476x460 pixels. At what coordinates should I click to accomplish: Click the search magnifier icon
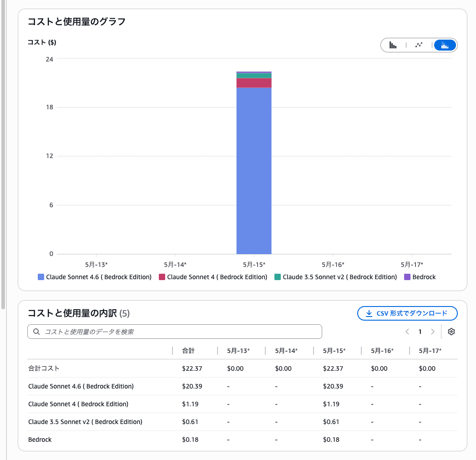(x=36, y=332)
